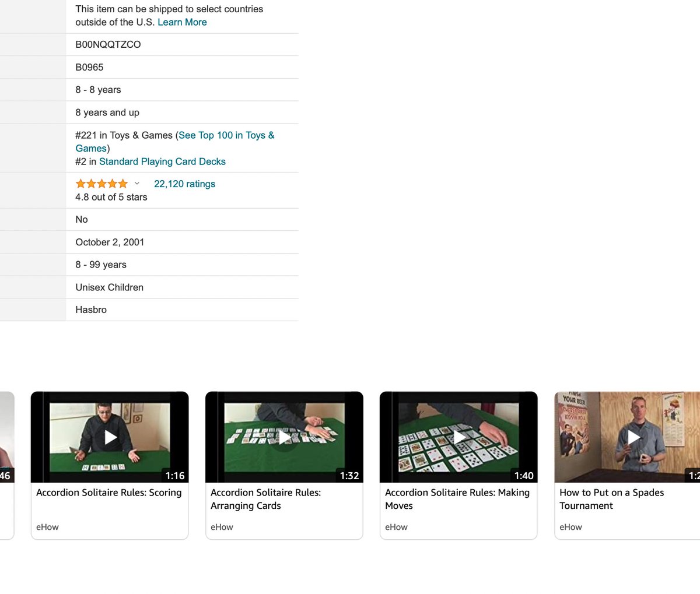Click eHow under the Arranging Cards video
Viewport: 700px width, 594px height.
coord(222,527)
